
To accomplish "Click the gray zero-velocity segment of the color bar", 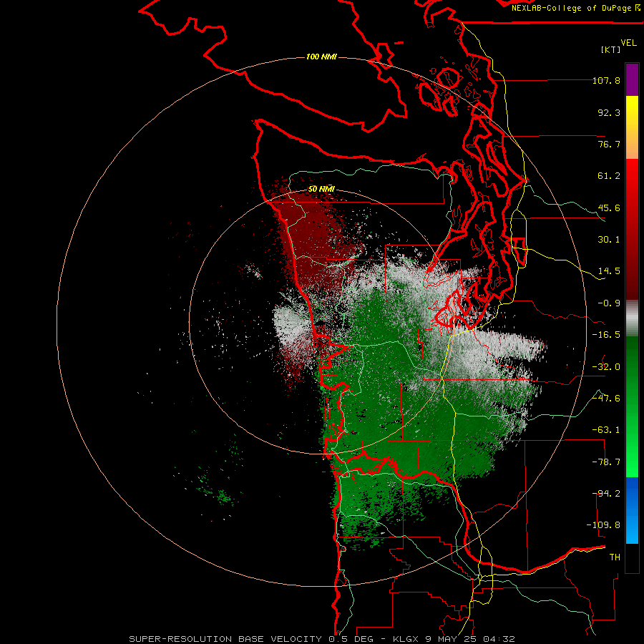I will point(632,318).
